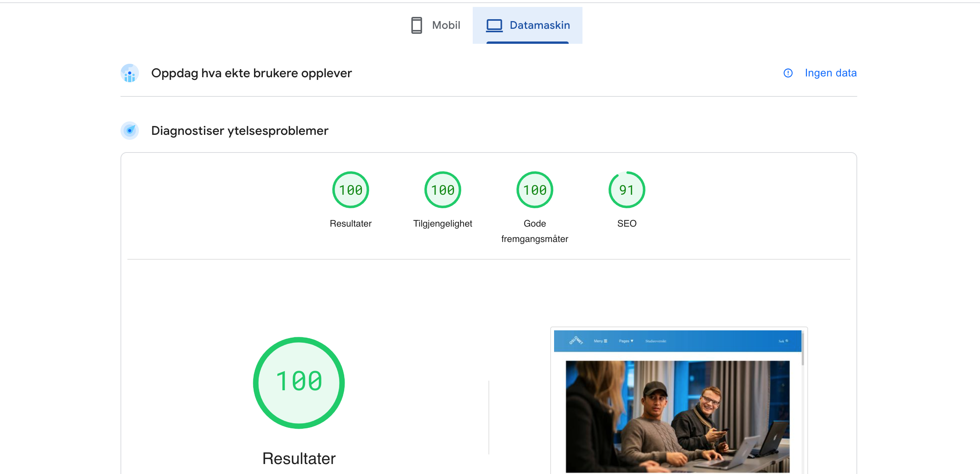
Task: Switch to the Mobil tab
Action: point(436,25)
